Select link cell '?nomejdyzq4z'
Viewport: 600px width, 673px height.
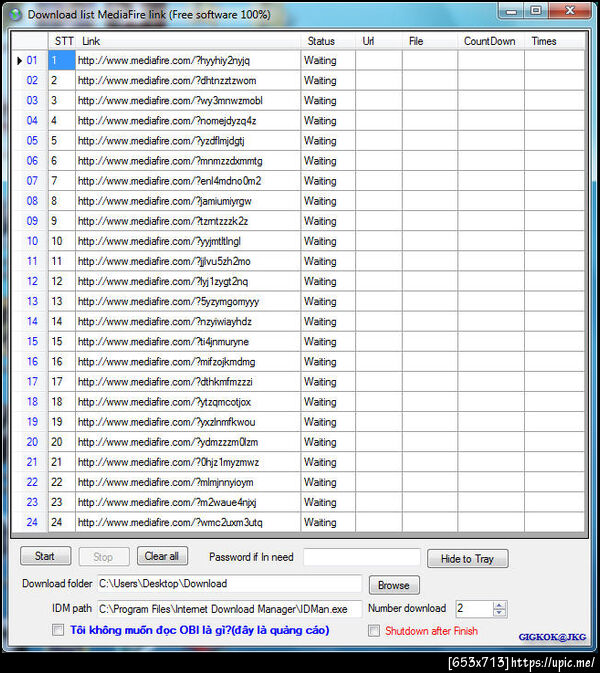click(x=188, y=121)
